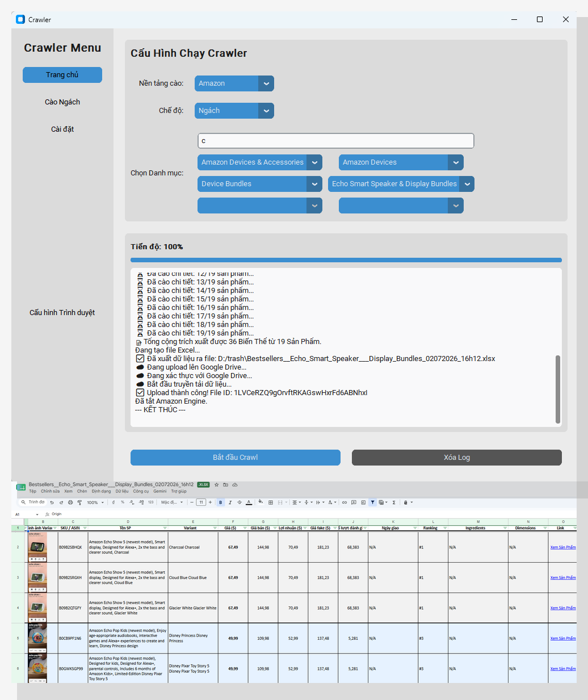Click the log panel vertical scrollbar
Viewport: 588px width, 700px height.
click(x=558, y=389)
